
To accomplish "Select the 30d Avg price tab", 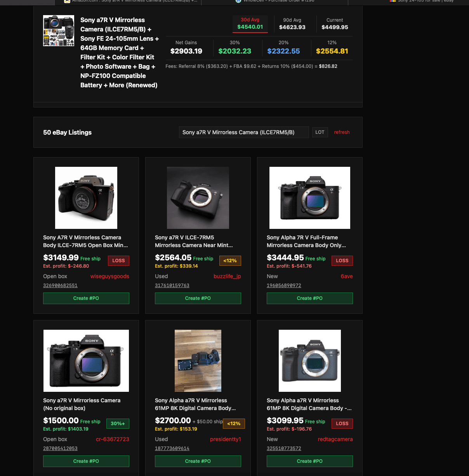I will (250, 24).
